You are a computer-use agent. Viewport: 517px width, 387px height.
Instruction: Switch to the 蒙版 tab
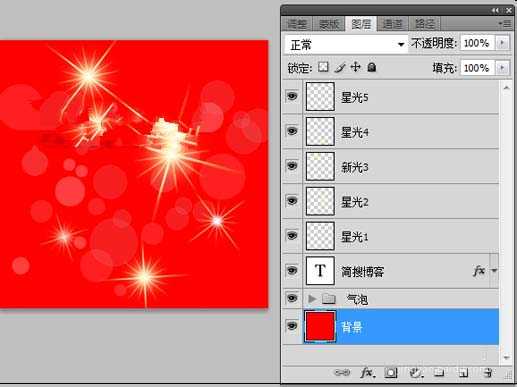(x=329, y=24)
